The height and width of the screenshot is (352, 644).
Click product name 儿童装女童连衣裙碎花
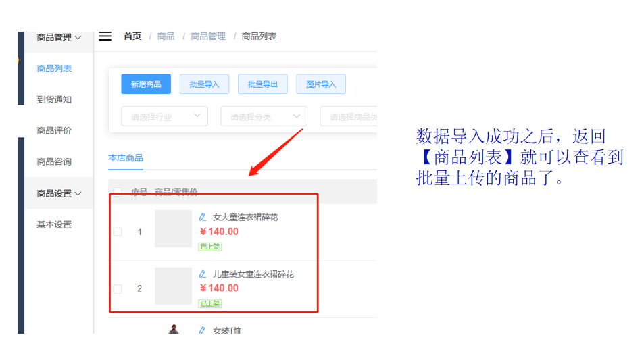pyautogui.click(x=253, y=274)
